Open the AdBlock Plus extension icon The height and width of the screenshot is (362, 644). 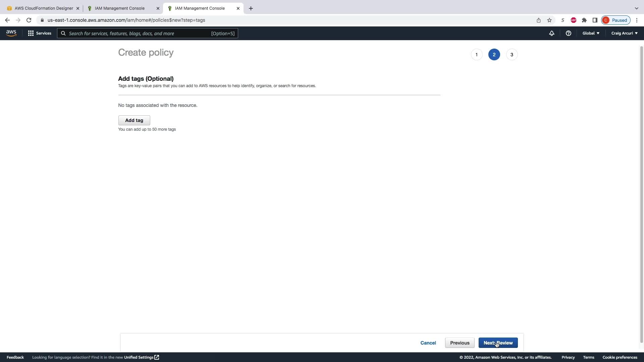[574, 20]
